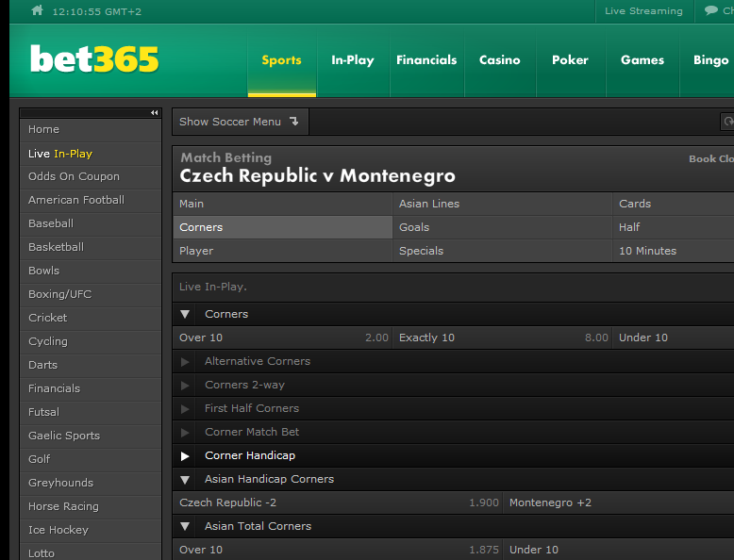Screen dimensions: 734x560
Task: Select Golf in the sidebar
Action: pyautogui.click(x=91, y=459)
